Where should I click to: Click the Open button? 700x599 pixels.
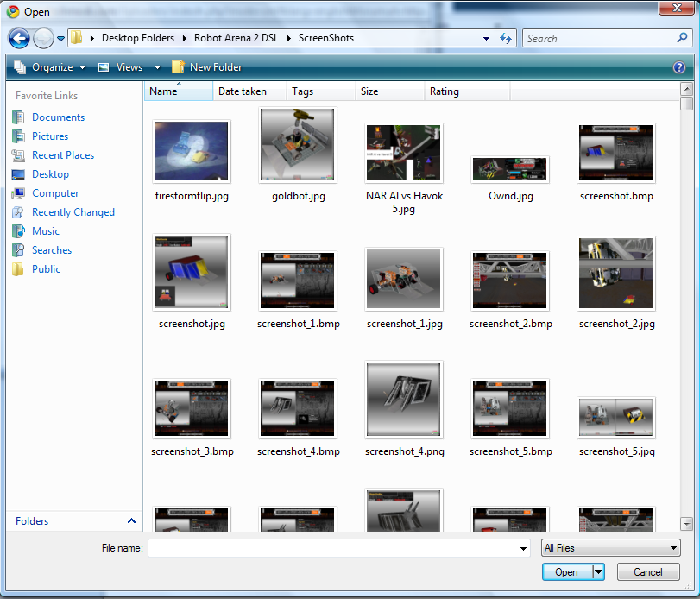point(567,572)
